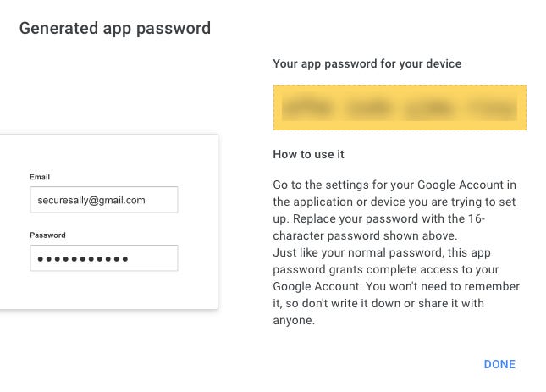Click the last blurred password group

click(491, 108)
